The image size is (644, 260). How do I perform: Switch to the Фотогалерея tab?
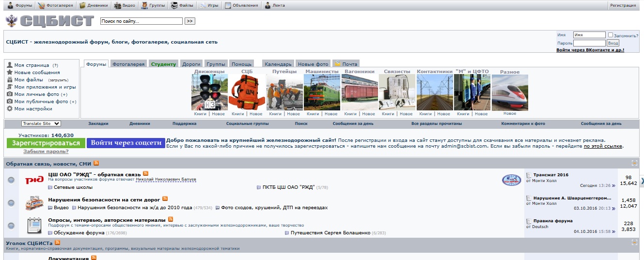pos(128,64)
